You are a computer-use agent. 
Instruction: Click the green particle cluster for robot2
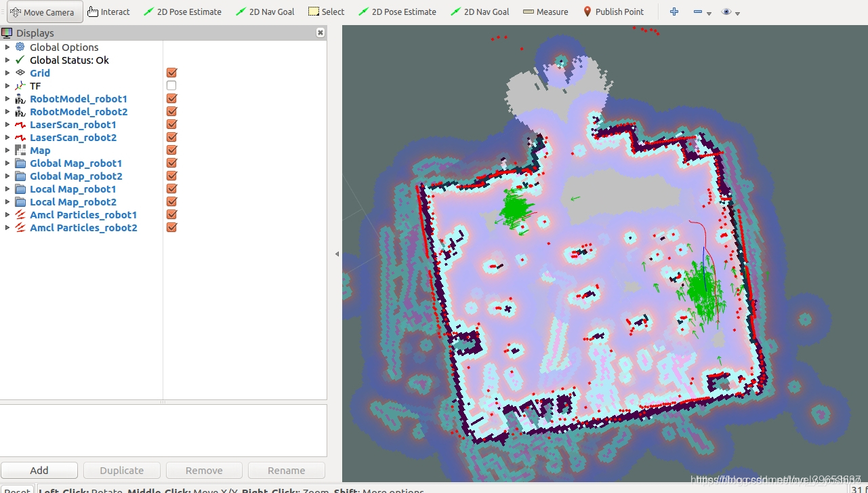coord(703,290)
